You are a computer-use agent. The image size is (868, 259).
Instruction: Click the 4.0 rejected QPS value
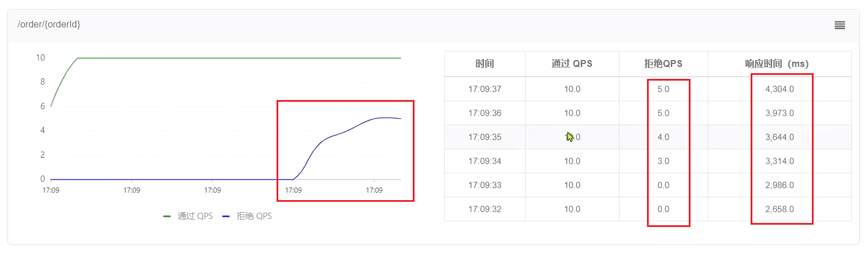[x=663, y=137]
